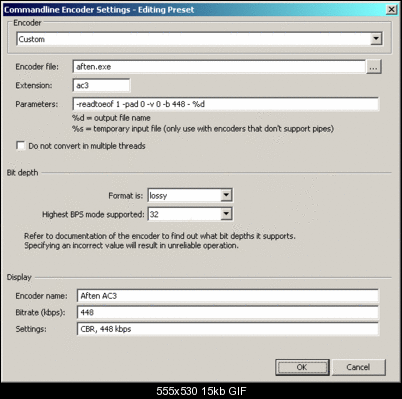Open the Format is dropdown showing lossy
The width and height of the screenshot is (402, 399).
[x=190, y=195]
